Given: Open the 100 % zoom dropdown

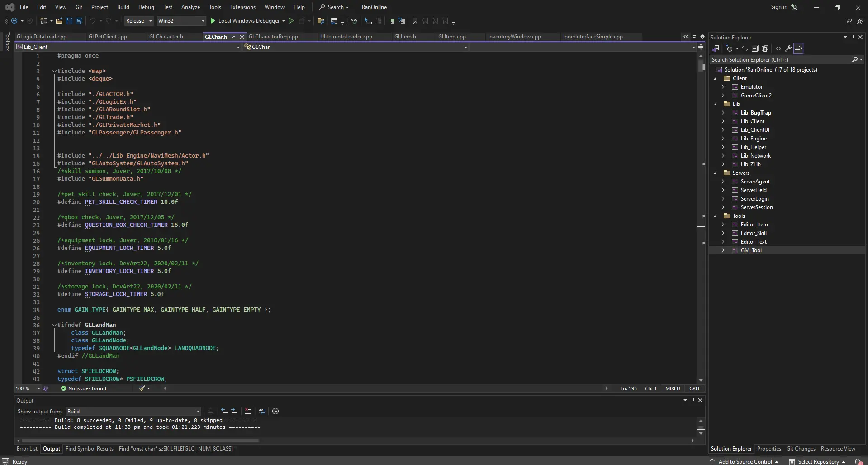Looking at the screenshot, I should coord(38,388).
